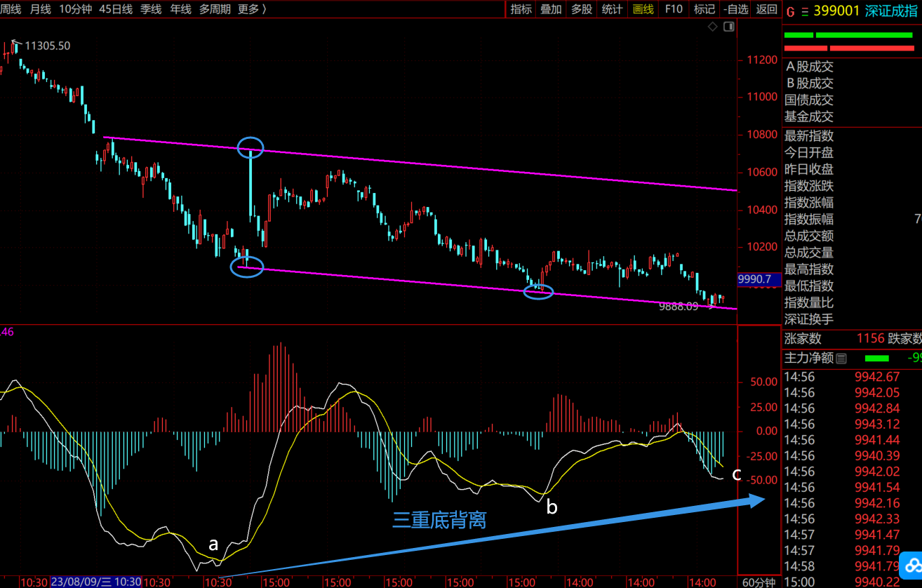Screen dimensions: 922x588
Task: Select the 45日线 period tab
Action: point(116,9)
